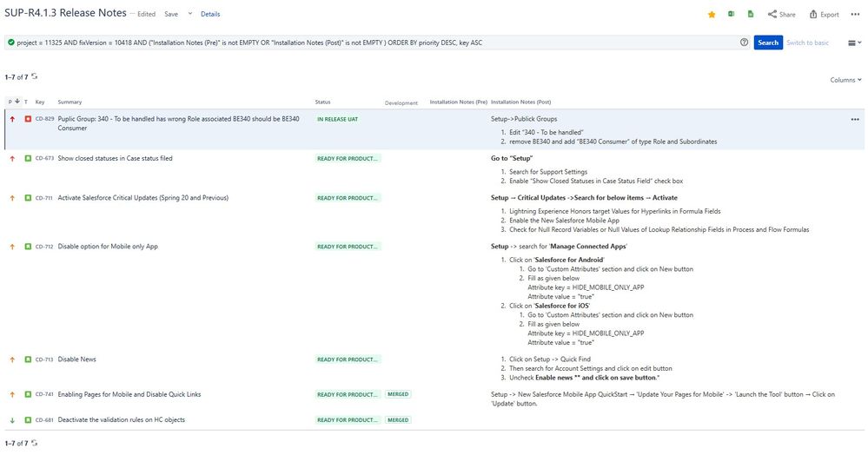Open the Save dropdown arrow

click(190, 14)
